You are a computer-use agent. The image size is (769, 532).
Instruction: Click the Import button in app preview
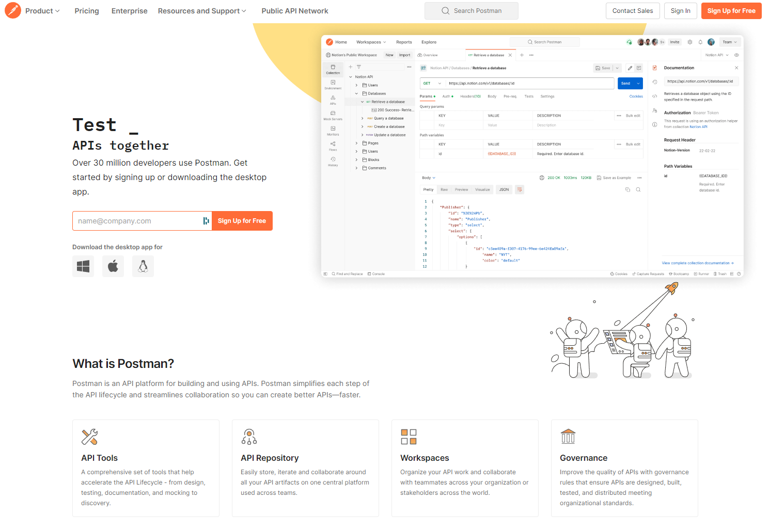[x=405, y=55]
